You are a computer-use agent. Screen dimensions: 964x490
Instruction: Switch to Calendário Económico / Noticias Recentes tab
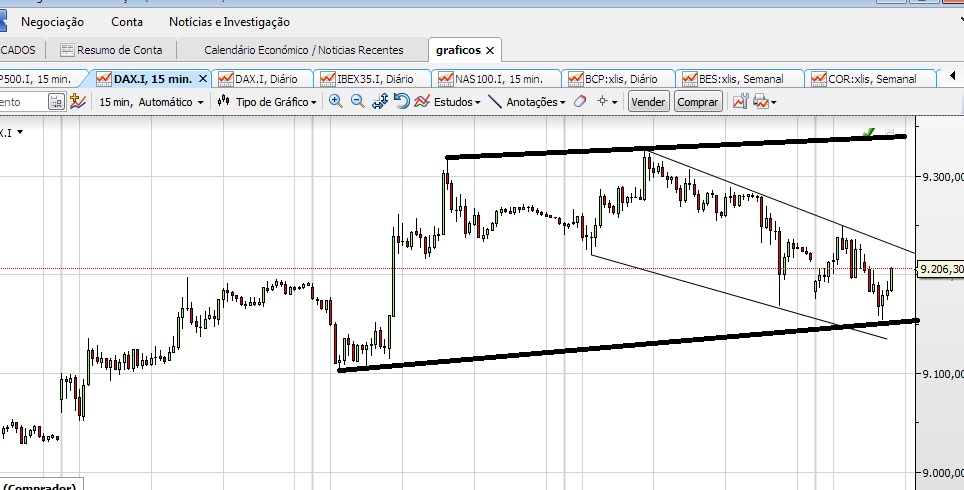304,50
